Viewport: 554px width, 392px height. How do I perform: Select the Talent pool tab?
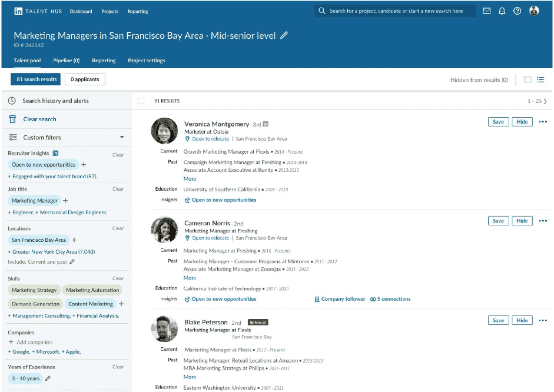tap(27, 60)
